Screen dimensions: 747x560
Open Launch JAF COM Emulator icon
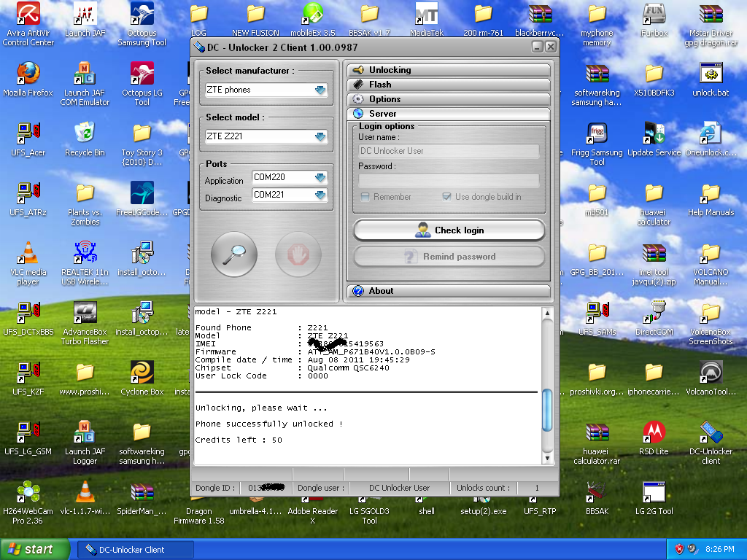point(85,84)
